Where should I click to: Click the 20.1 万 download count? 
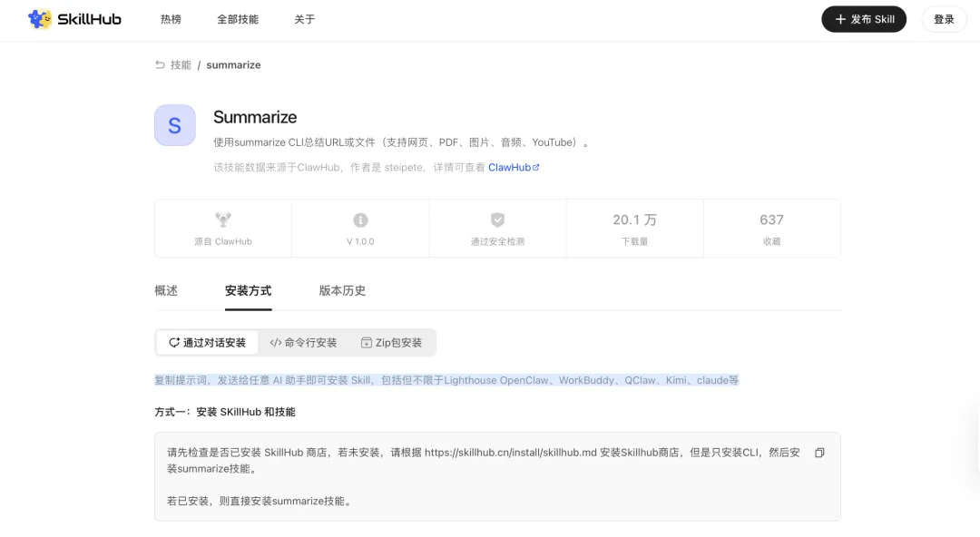pos(634,220)
